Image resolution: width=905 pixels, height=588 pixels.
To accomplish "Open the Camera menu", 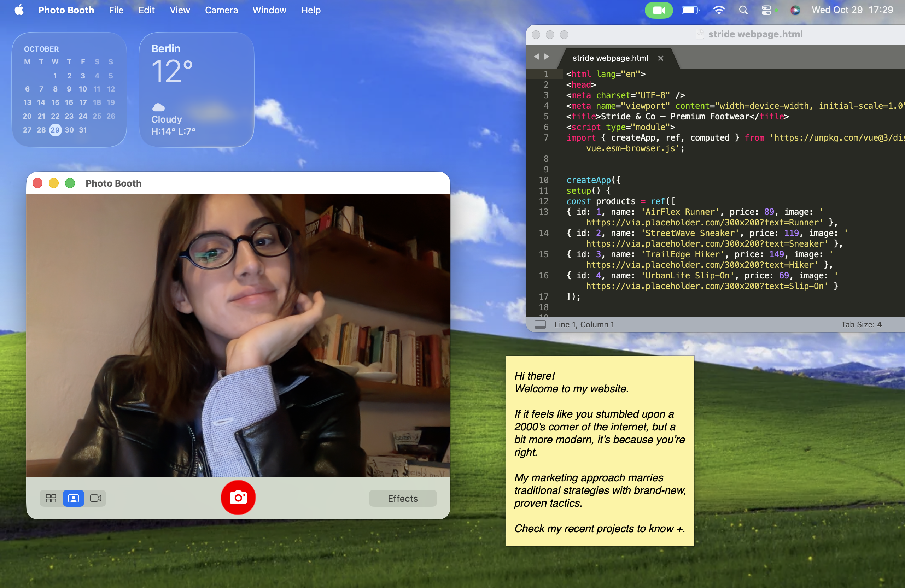I will (x=221, y=10).
